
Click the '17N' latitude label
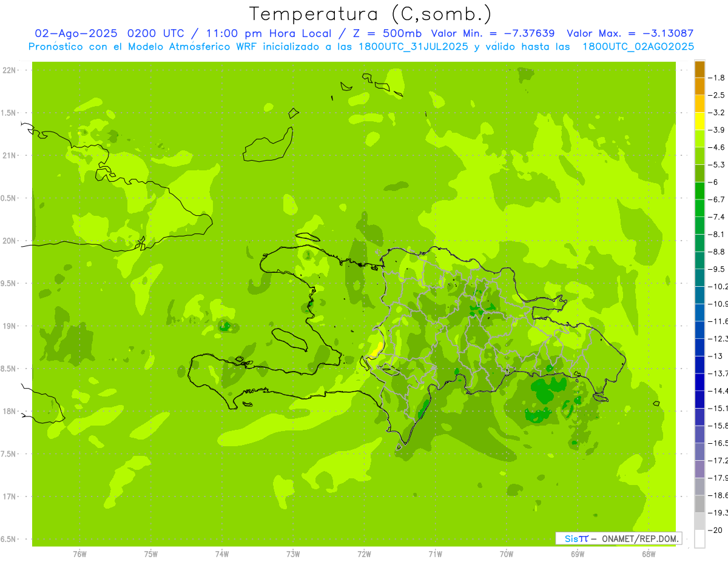(x=9, y=497)
